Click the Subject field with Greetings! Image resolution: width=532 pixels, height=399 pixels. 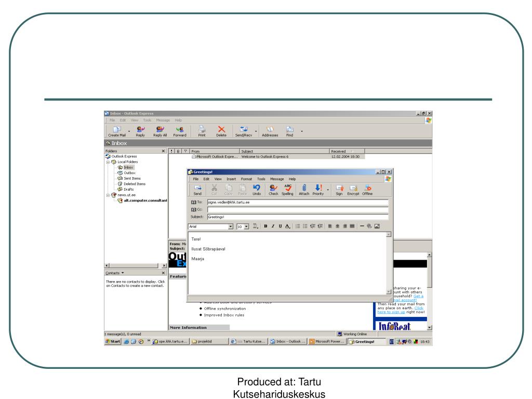pyautogui.click(x=298, y=217)
